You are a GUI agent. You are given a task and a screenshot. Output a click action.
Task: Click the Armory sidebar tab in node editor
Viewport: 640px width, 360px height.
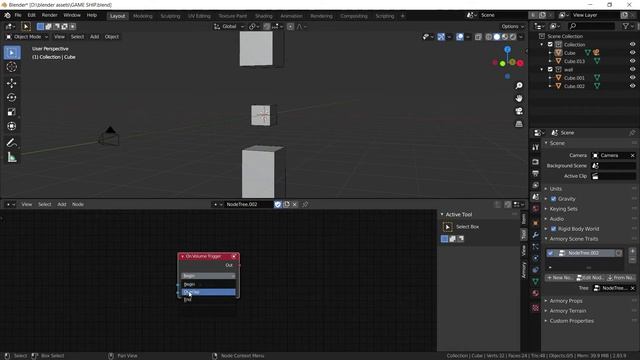coord(524,270)
